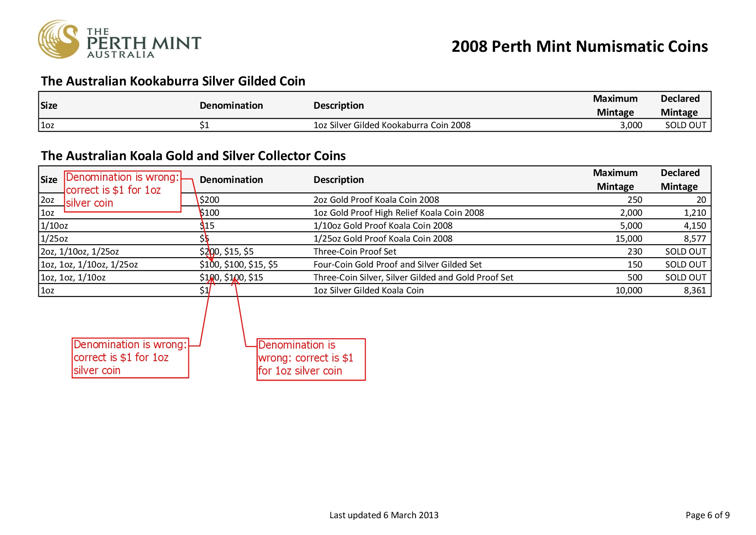
Task: Click the "1oz, 1oz, 1/10oz, 1/25oz" size cell
Action: tap(89, 264)
